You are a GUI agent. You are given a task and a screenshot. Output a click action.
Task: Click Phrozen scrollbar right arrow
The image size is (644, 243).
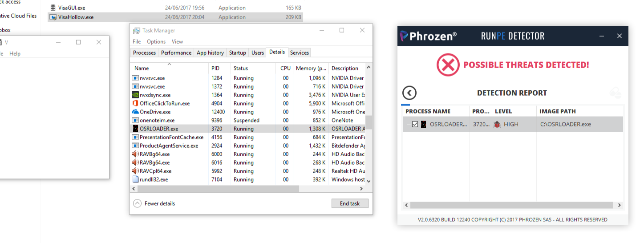pyautogui.click(x=620, y=205)
